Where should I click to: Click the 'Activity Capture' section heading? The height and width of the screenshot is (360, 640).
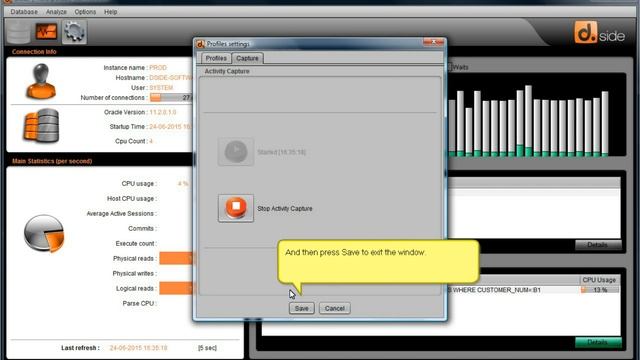pyautogui.click(x=227, y=71)
